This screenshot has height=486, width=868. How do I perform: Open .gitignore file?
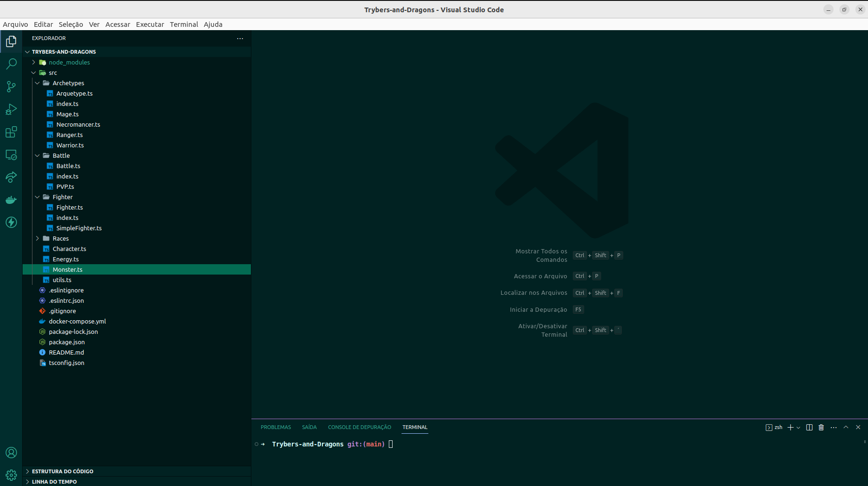tap(137, 311)
